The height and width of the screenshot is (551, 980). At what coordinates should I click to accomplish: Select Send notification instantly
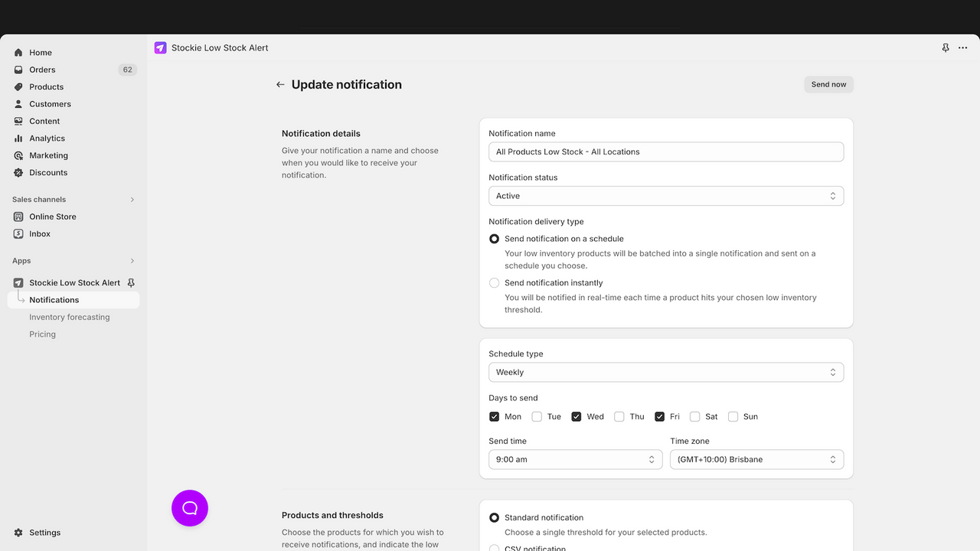[x=494, y=282]
